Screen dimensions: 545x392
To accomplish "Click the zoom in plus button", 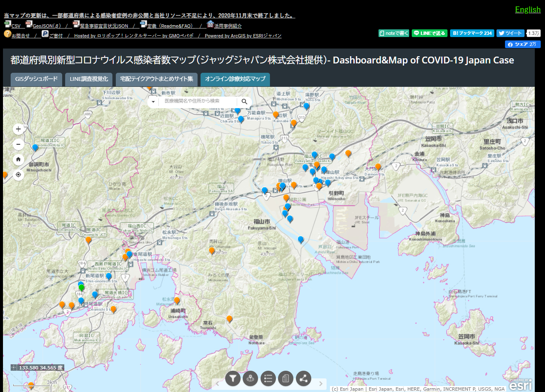I will coord(18,129).
